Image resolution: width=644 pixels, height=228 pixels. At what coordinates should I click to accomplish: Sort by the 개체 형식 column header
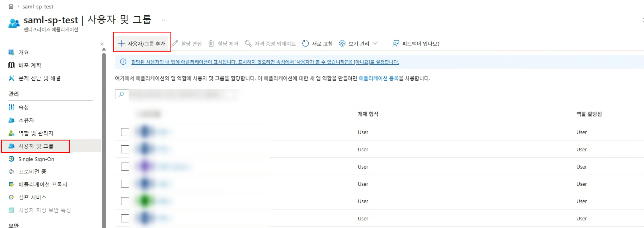368,114
